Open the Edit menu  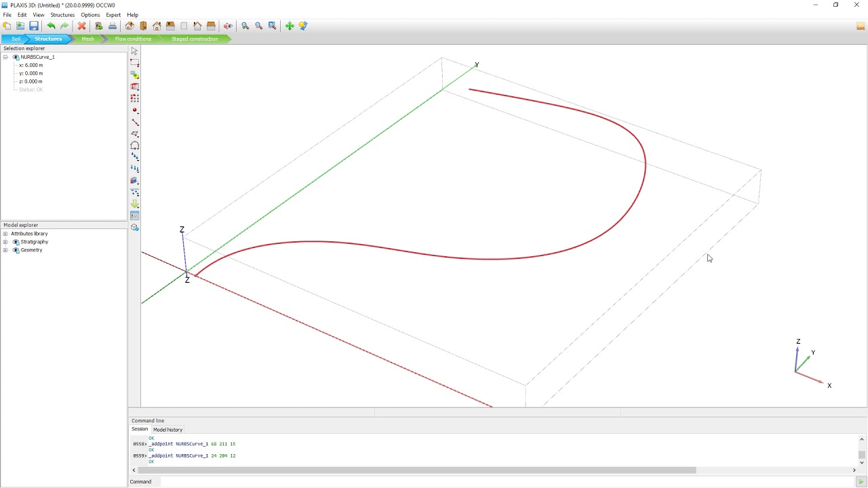[22, 15]
